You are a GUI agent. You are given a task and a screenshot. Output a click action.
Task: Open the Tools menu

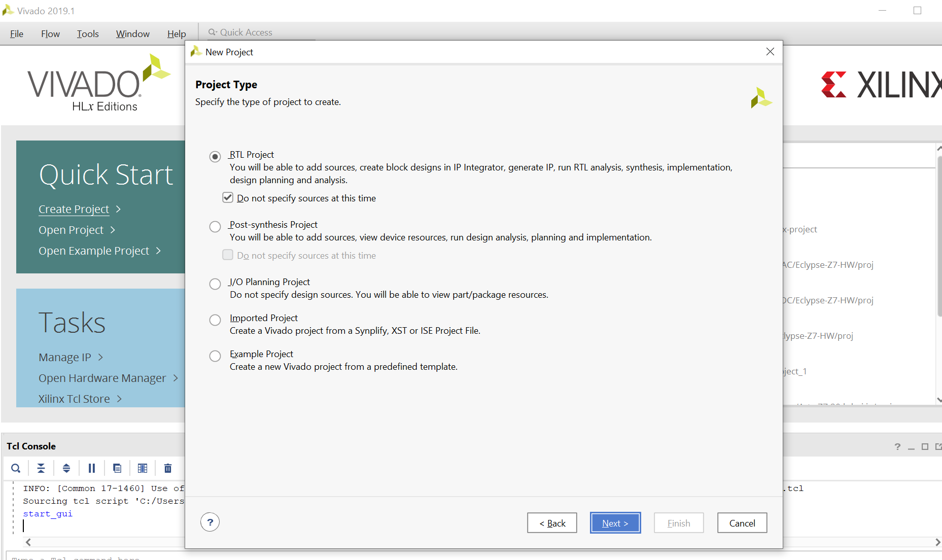click(88, 34)
